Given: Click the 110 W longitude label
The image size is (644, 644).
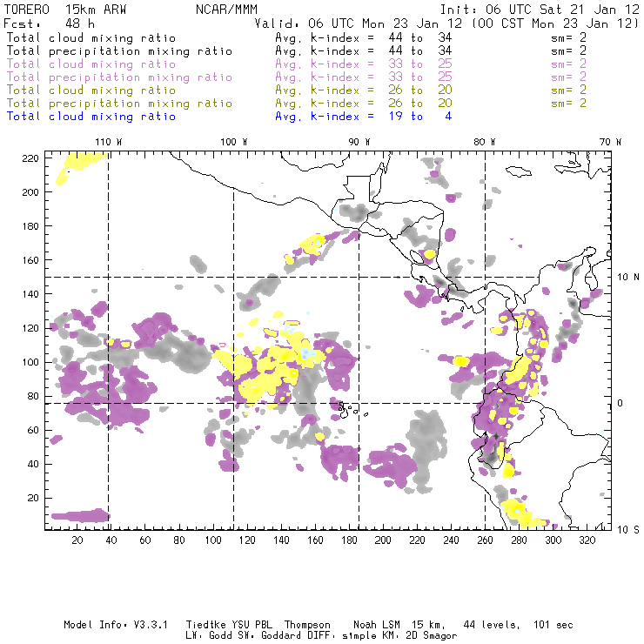Looking at the screenshot, I should coord(108,142).
